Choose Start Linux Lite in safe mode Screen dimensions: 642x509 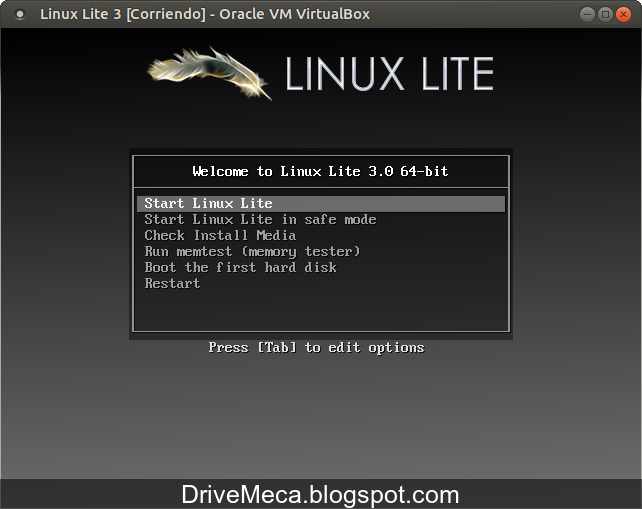click(x=260, y=220)
